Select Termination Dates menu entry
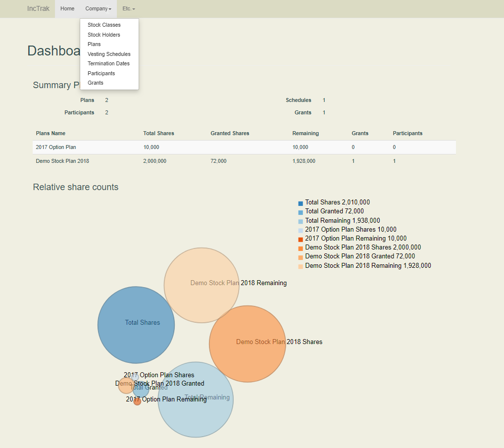The image size is (504, 448). pos(108,63)
